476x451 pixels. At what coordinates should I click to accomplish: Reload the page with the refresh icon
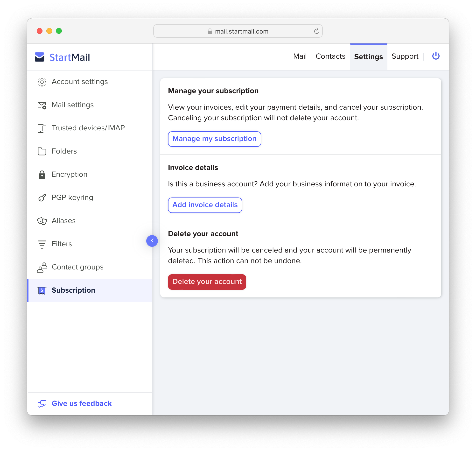tap(316, 31)
